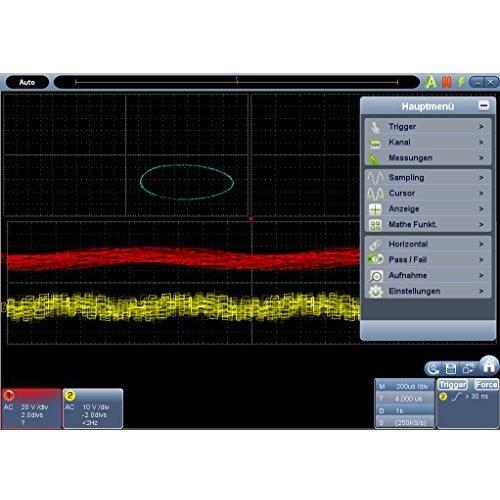Click the rising edge trigger slope icon
Image resolution: width=500 pixels, height=500 pixels.
(456, 397)
